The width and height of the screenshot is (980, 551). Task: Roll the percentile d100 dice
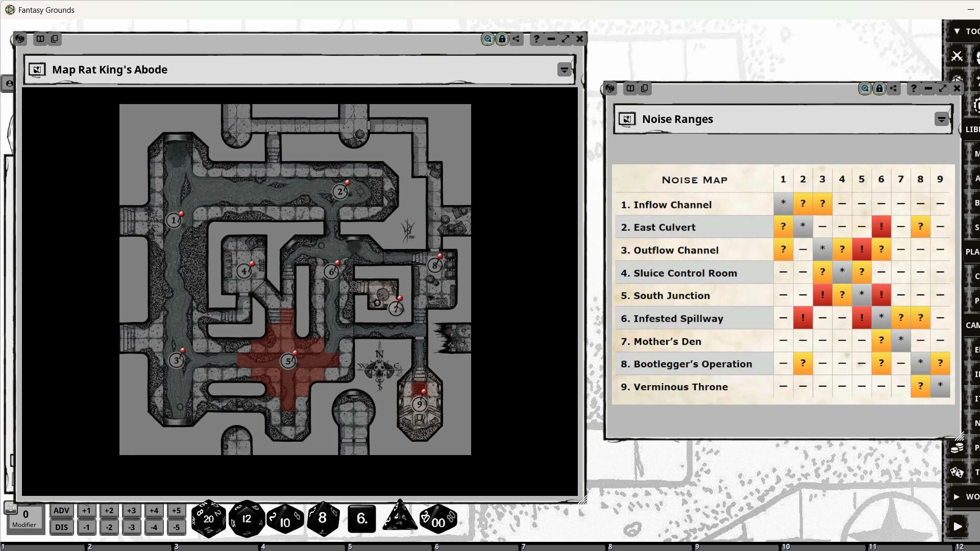click(438, 518)
